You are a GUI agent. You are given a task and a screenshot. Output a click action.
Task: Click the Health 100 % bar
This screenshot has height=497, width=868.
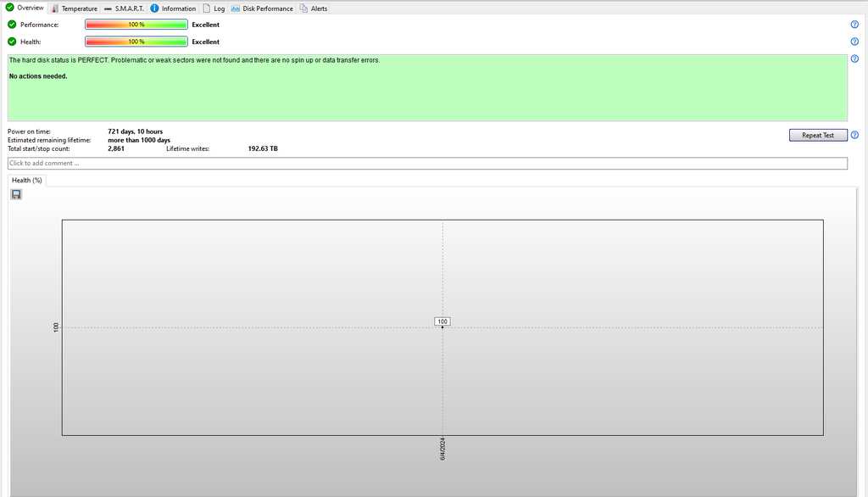tap(136, 42)
